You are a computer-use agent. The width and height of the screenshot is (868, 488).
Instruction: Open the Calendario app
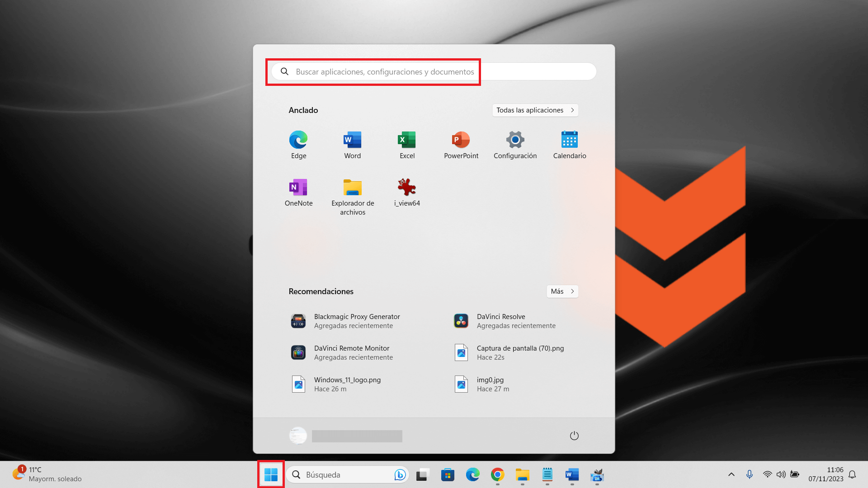coord(570,145)
